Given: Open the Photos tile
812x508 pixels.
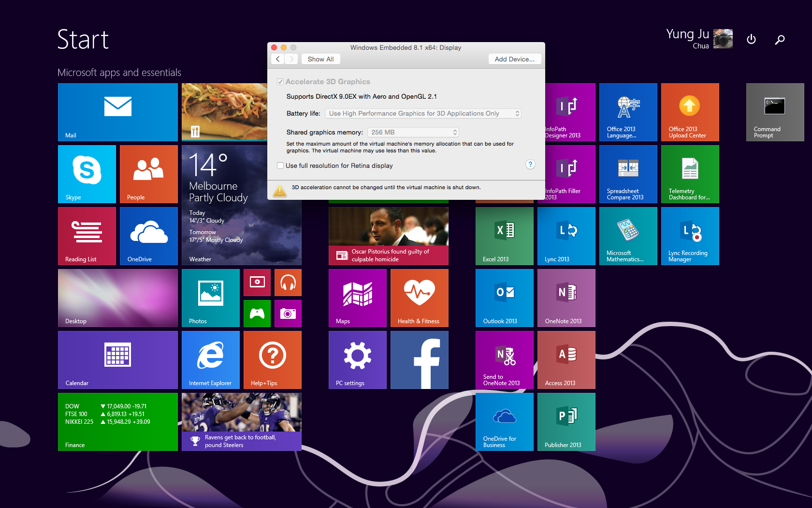Looking at the screenshot, I should tap(211, 298).
